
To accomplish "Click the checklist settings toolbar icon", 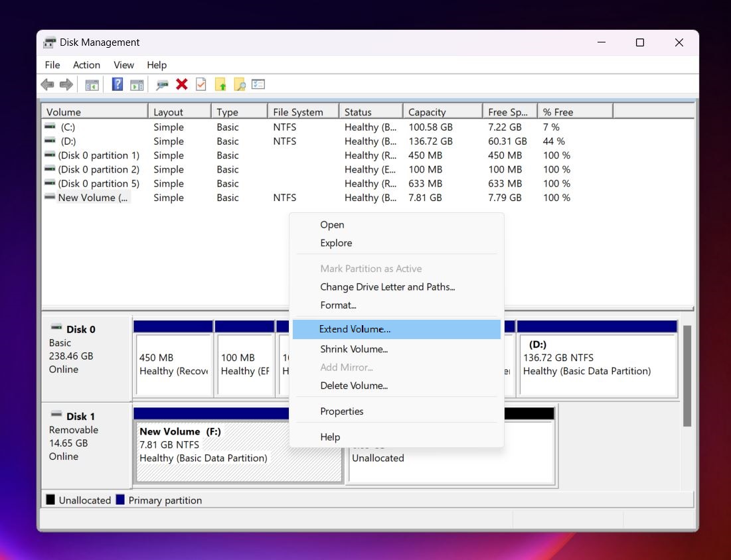I will [258, 84].
